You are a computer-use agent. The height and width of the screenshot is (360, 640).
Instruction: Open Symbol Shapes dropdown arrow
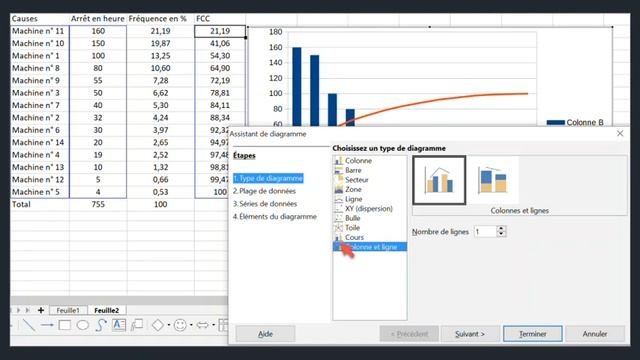191,325
